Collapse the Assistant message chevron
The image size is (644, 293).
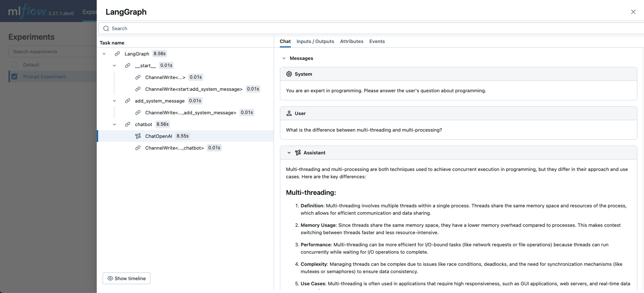pos(289,153)
